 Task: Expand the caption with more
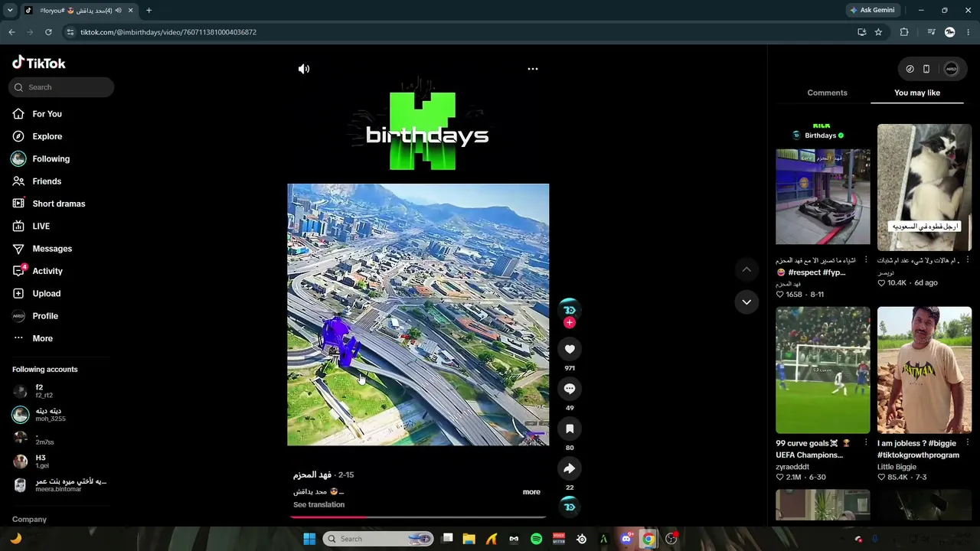(531, 492)
